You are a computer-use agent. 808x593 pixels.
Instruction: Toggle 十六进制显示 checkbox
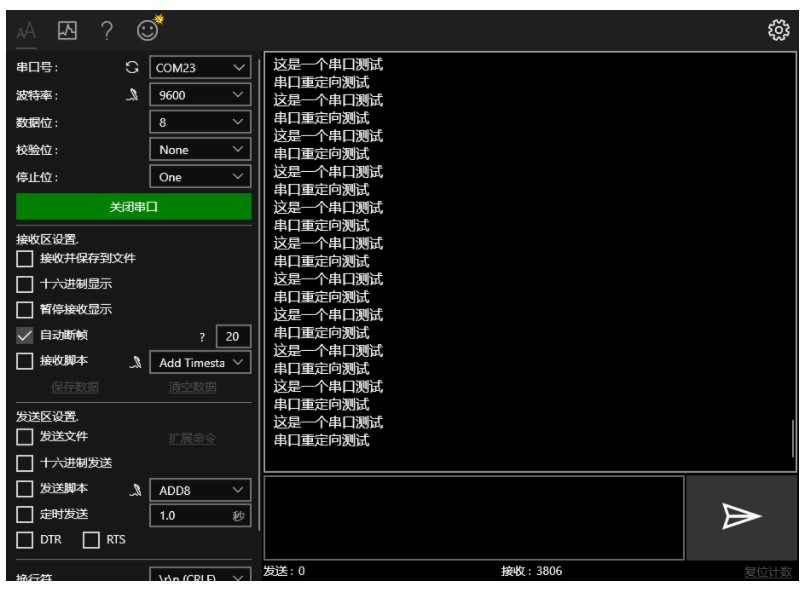tap(25, 284)
